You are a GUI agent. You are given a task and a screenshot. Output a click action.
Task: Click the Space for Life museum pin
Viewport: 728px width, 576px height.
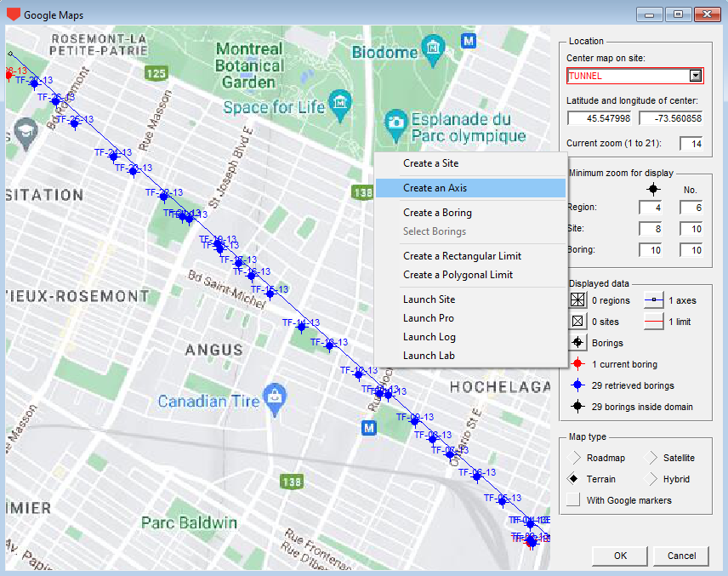[x=340, y=105]
